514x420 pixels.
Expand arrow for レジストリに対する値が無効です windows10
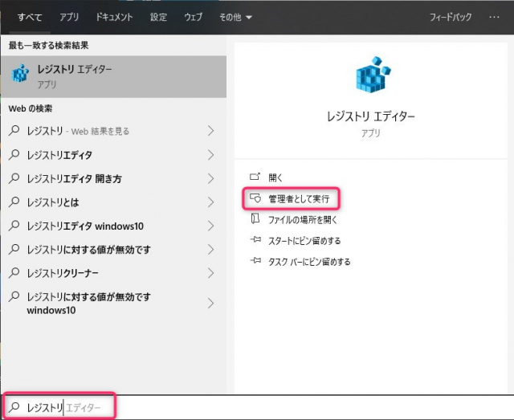click(210, 303)
